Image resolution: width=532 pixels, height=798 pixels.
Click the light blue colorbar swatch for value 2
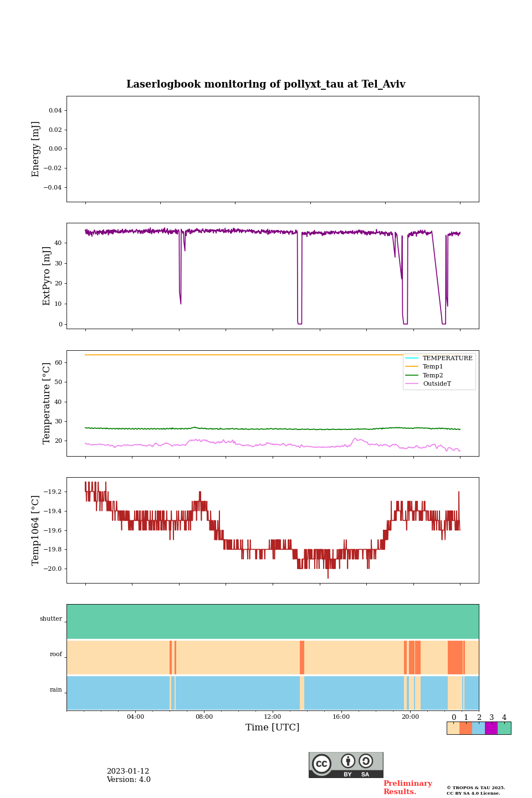pos(479,728)
